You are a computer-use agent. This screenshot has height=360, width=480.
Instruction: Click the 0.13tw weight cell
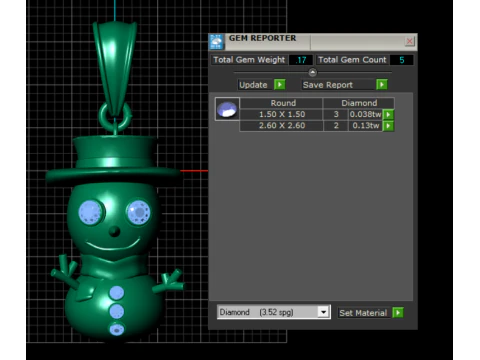pyautogui.click(x=365, y=126)
